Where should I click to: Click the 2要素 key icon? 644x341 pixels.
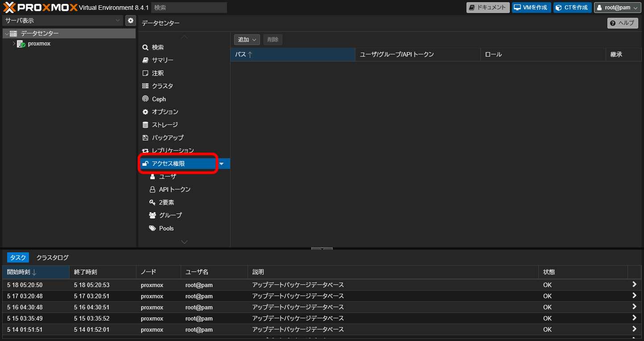[153, 202]
